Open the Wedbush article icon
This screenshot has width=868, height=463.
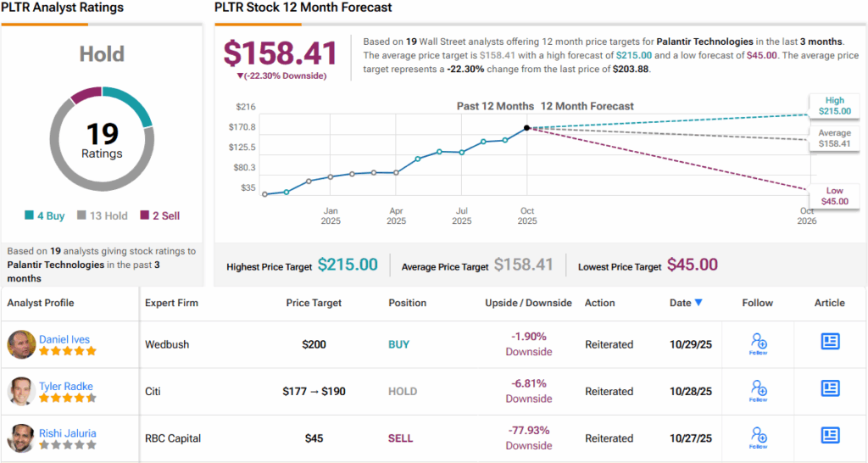(830, 341)
